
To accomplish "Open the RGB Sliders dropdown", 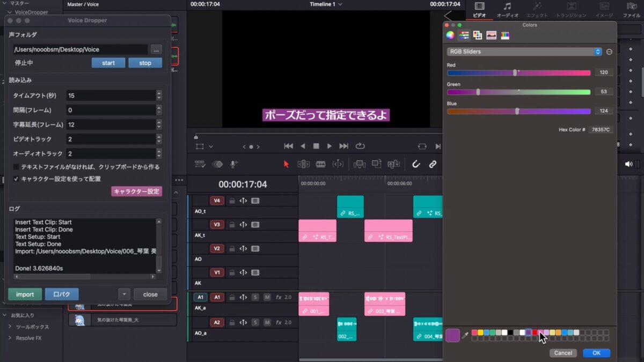I will click(524, 51).
